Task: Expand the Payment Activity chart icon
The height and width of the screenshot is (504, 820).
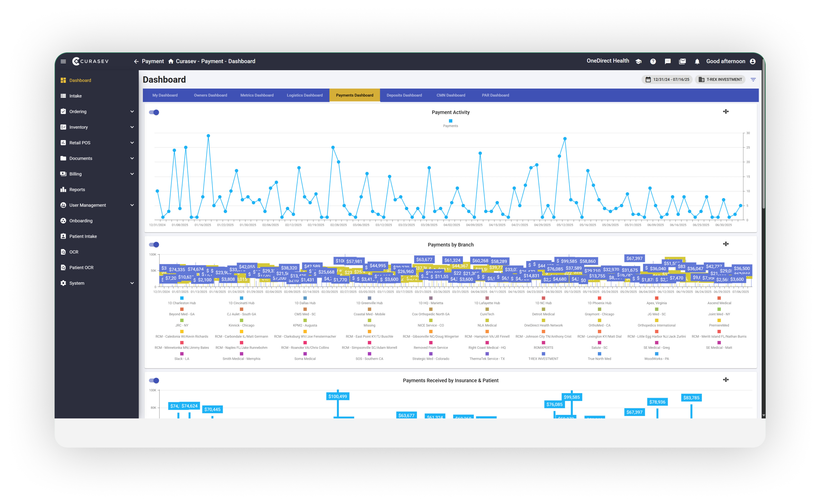Action: (x=726, y=112)
